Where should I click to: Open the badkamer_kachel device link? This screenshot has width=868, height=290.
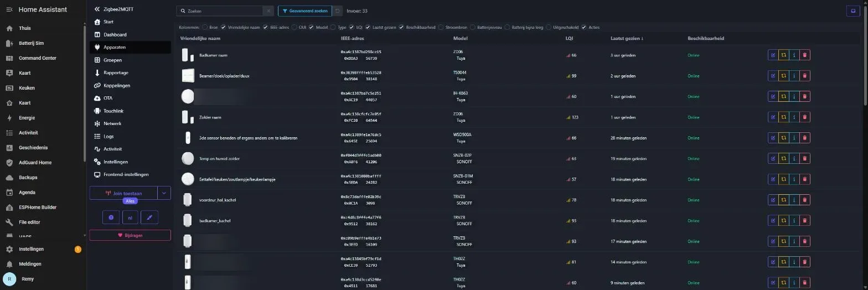point(215,221)
